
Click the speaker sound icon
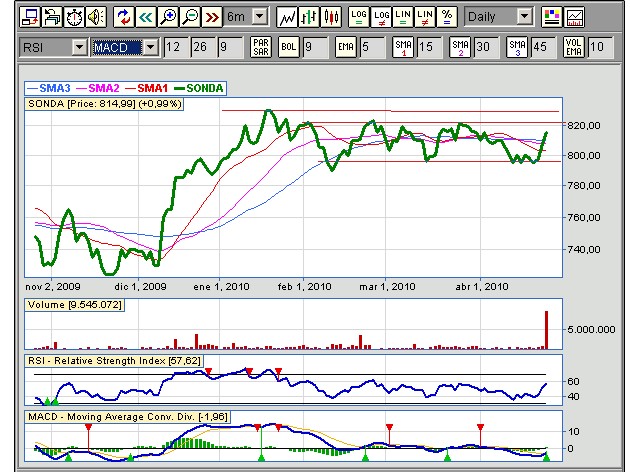coord(96,17)
